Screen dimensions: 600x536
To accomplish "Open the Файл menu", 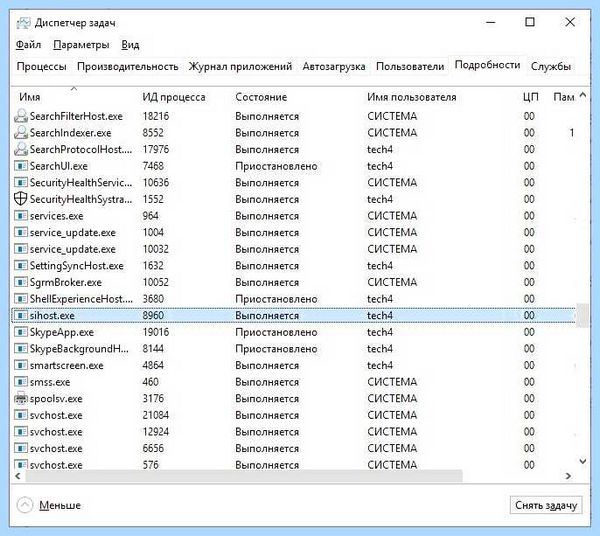I will [x=28, y=45].
